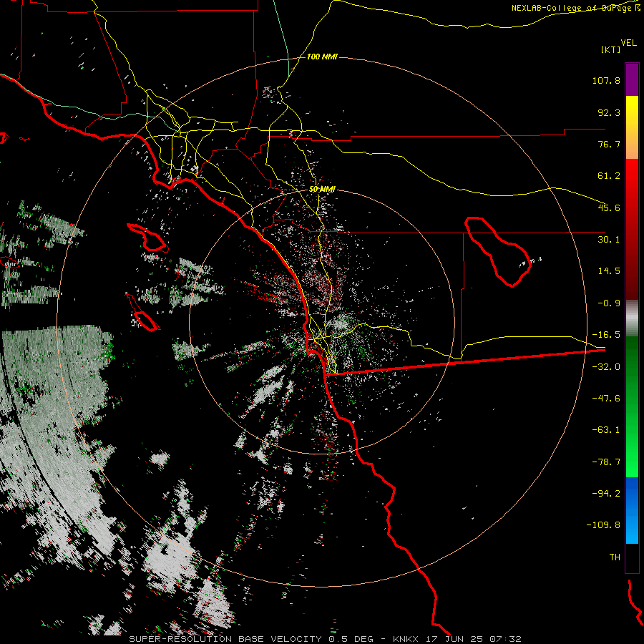Click the -16.5 velocity scale value
Viewport: 644px width, 644px height.
point(606,335)
